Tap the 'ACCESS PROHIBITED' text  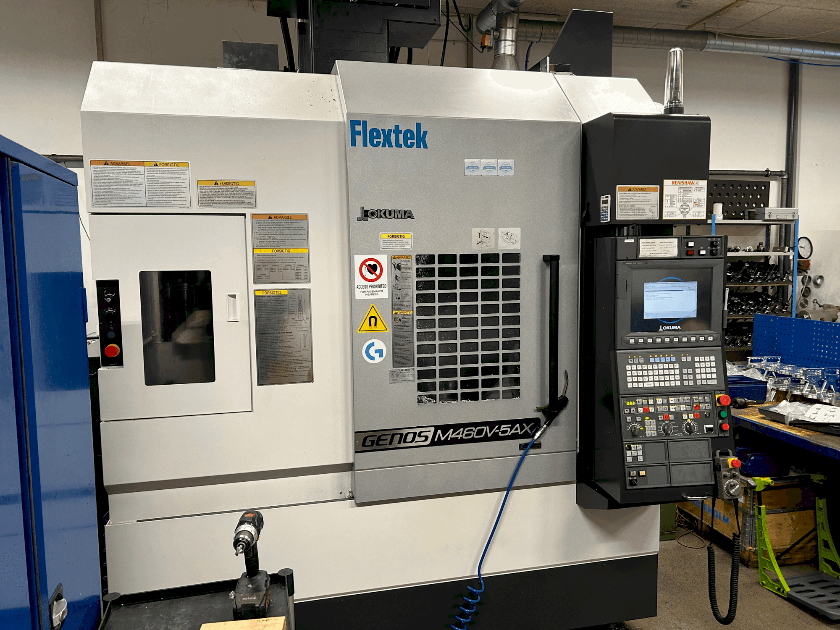pos(371,286)
